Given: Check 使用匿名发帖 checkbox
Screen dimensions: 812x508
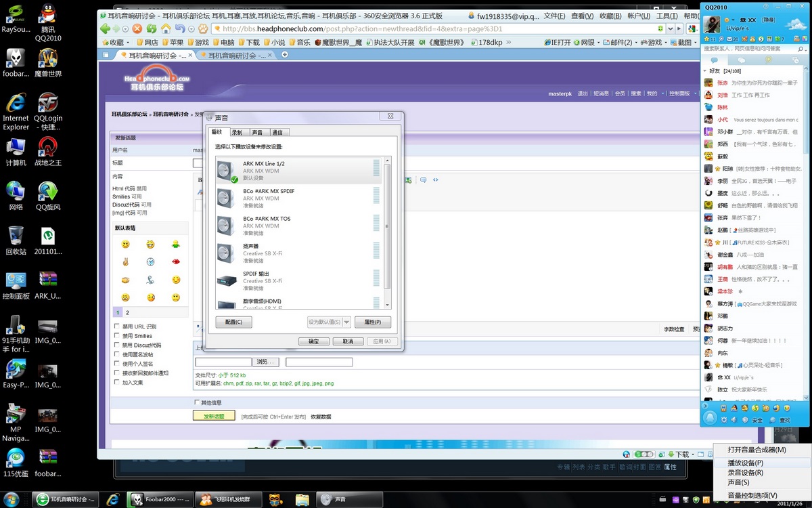Looking at the screenshot, I should (117, 354).
